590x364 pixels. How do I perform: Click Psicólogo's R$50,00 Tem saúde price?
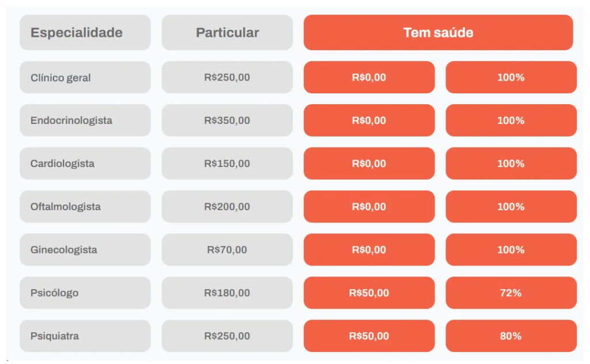point(369,293)
